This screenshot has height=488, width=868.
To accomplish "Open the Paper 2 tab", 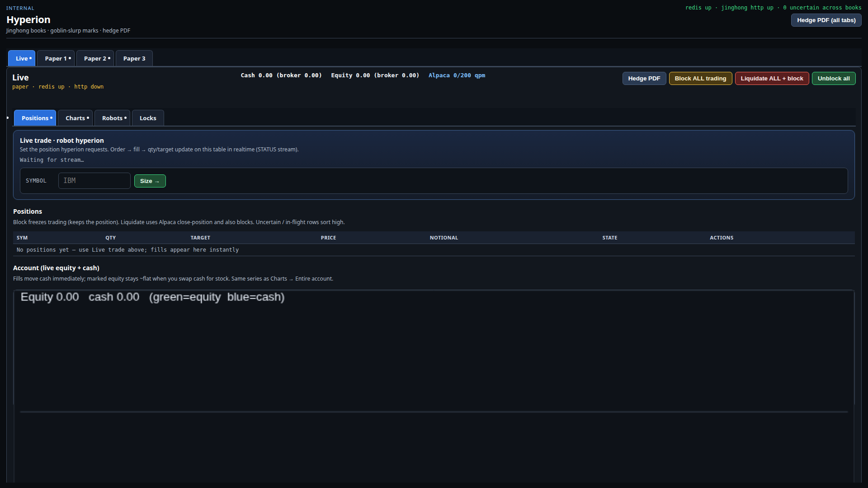I will tap(95, 58).
